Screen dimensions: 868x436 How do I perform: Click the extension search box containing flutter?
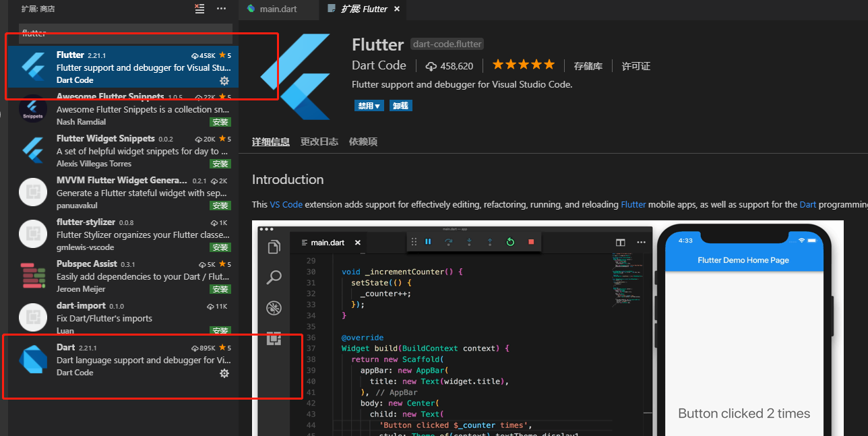(125, 33)
